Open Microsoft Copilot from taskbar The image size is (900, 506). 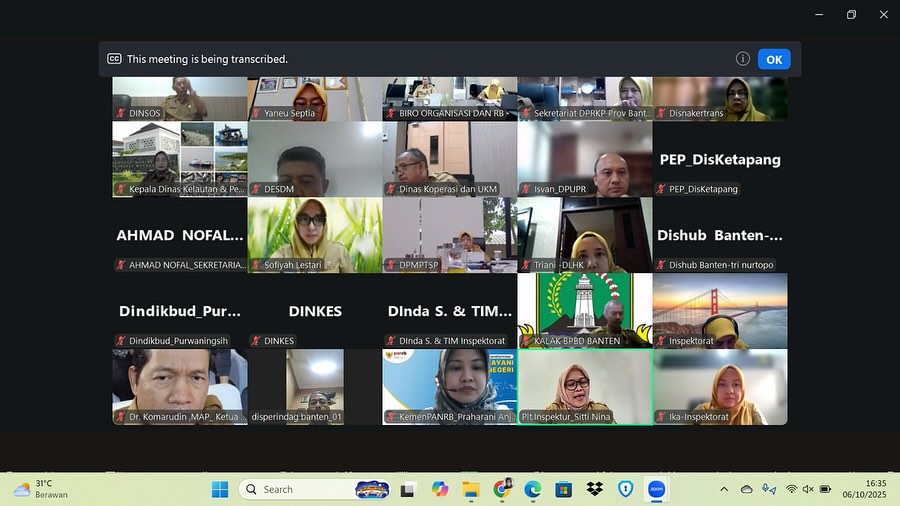440,489
